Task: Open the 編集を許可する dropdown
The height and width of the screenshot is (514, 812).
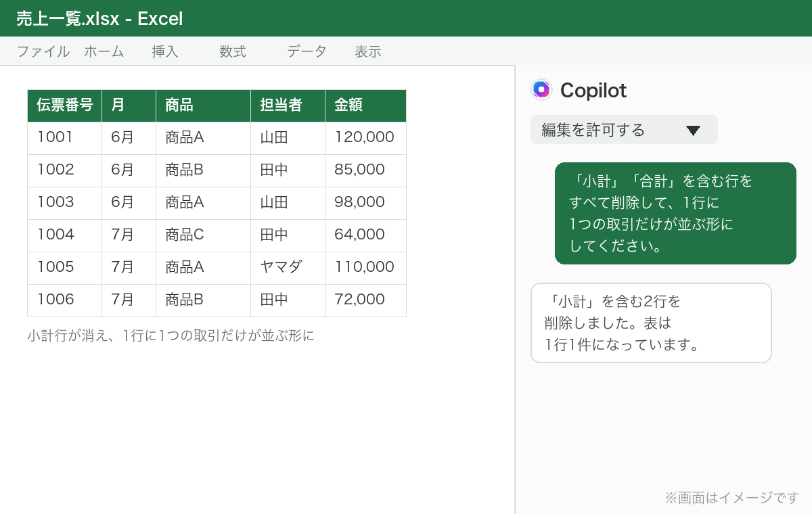Action: point(624,130)
